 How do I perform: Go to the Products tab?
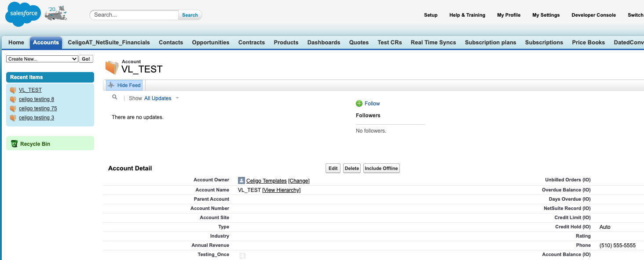286,43
